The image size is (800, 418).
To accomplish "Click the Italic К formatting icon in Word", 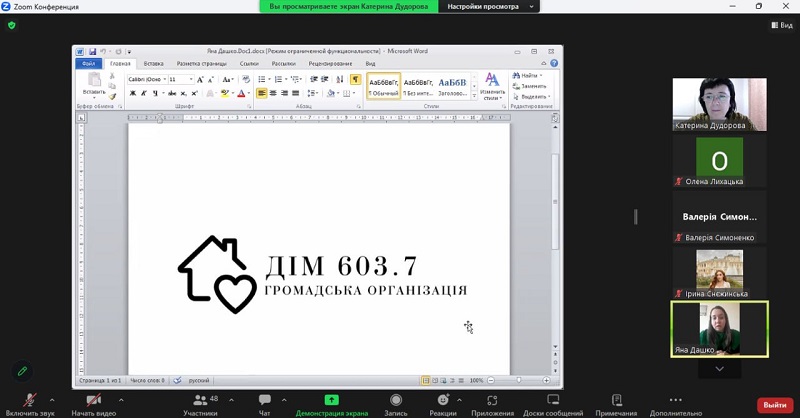I will coord(144,93).
